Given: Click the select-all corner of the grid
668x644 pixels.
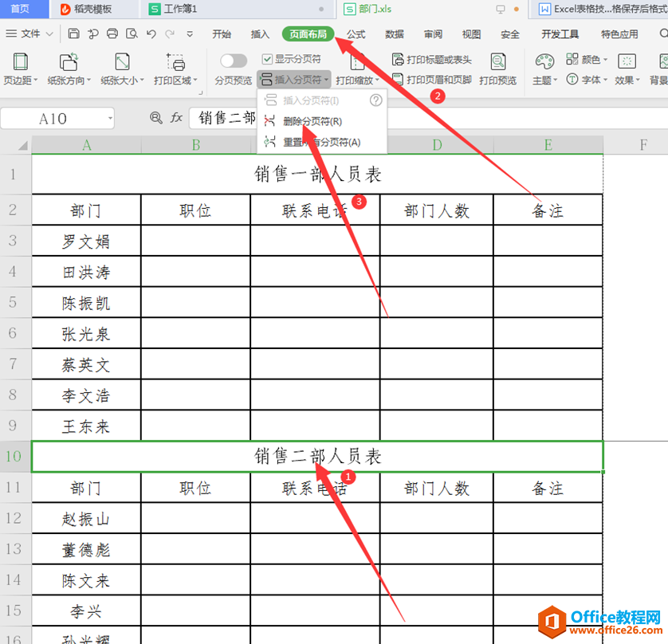Looking at the screenshot, I should 22,145.
